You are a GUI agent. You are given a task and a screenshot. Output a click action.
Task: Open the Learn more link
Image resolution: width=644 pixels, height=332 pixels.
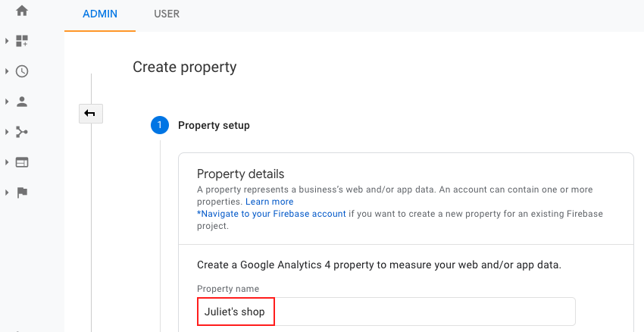[270, 202]
